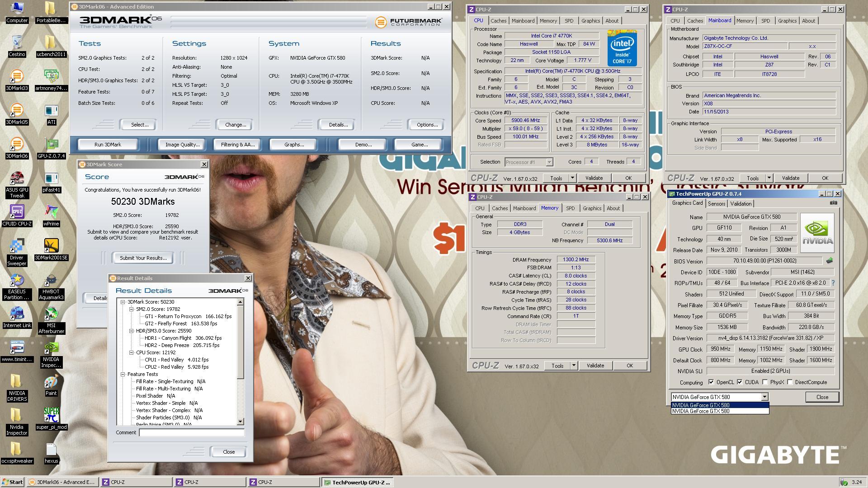Open the Computer desktop icon
Viewport: 868px width, 488px height.
[17, 12]
